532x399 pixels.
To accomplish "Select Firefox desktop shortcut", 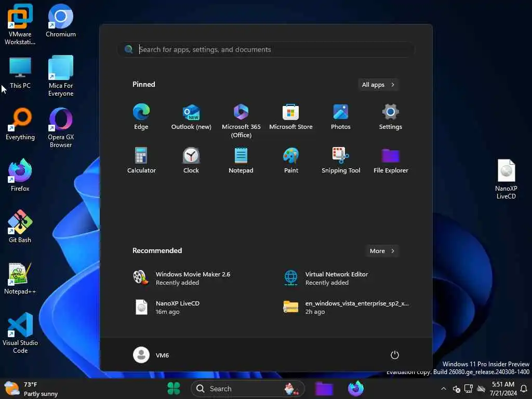I will pos(20,175).
